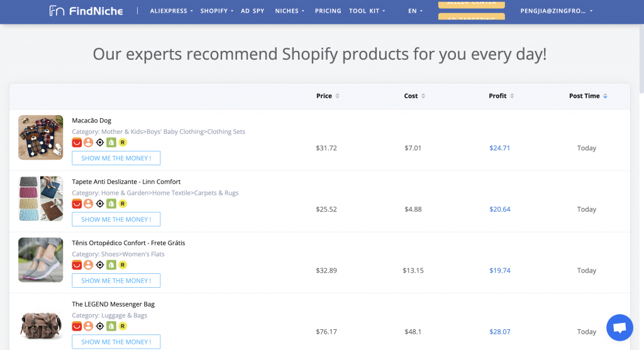Click target crosshair icon for LEGEND Messenger Bag
The width and height of the screenshot is (644, 350).
(100, 326)
